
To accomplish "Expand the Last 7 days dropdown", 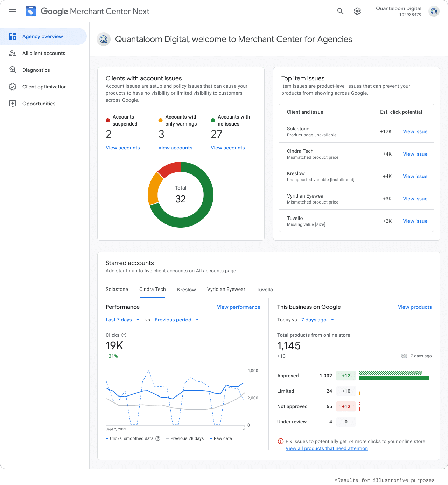I will 122,320.
